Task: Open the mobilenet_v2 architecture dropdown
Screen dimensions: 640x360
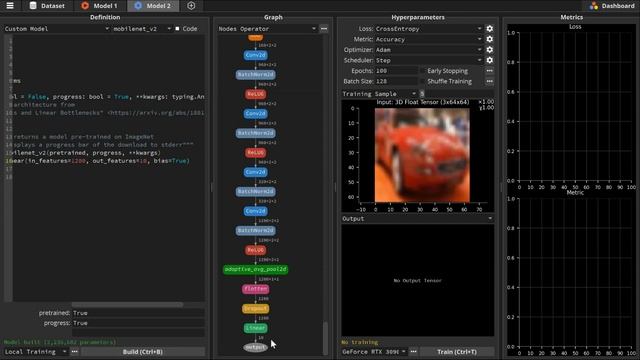Action: 142,29
